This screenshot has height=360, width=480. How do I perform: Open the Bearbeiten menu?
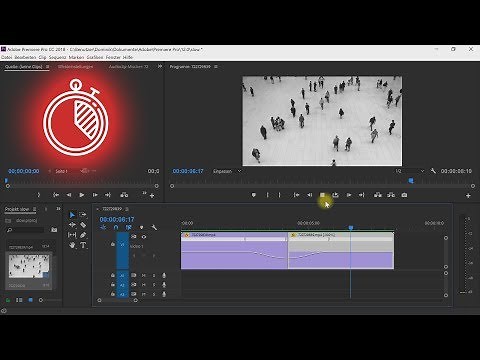click(x=25, y=57)
